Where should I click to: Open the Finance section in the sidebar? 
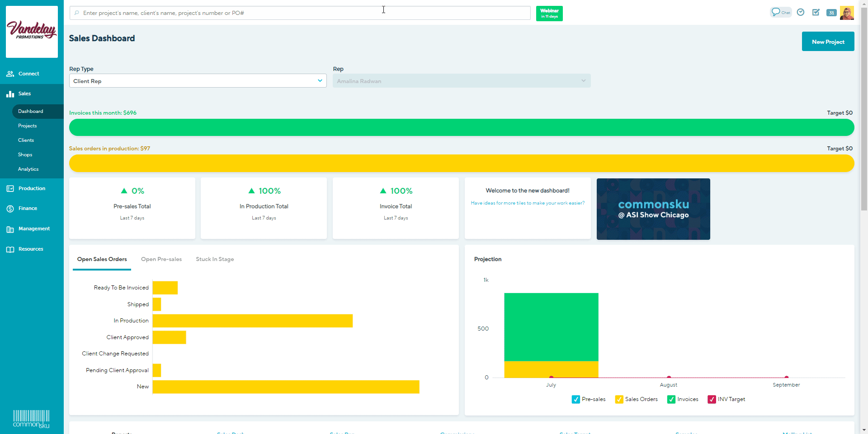coord(27,208)
